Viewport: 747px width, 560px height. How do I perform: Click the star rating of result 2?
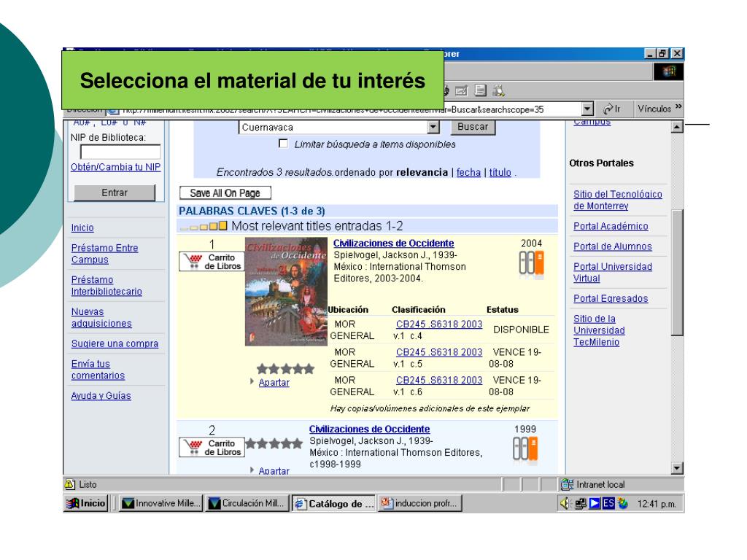(x=274, y=444)
